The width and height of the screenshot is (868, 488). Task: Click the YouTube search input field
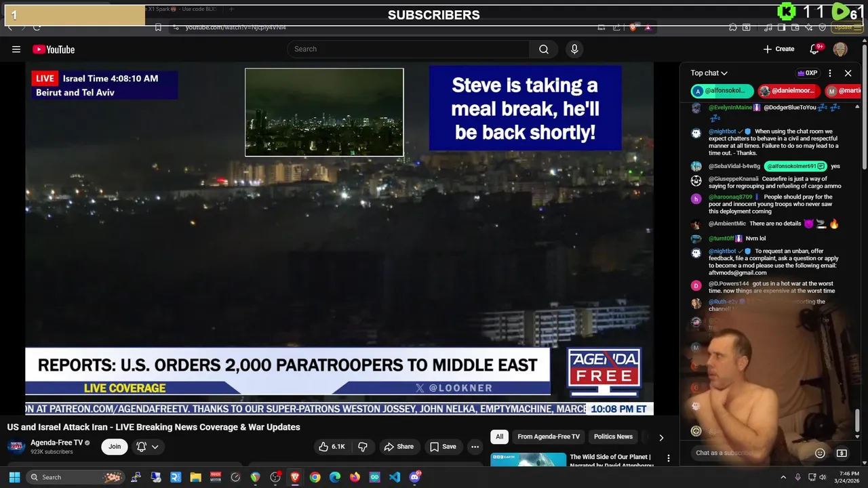pyautogui.click(x=408, y=49)
